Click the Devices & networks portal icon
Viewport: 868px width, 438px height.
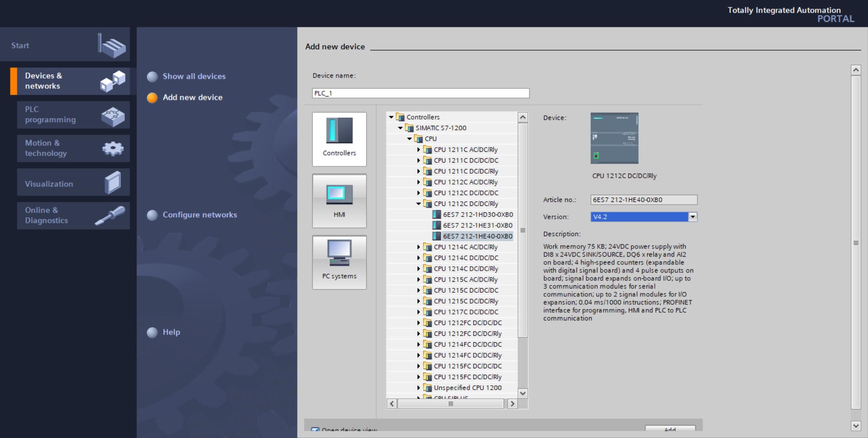tap(112, 82)
